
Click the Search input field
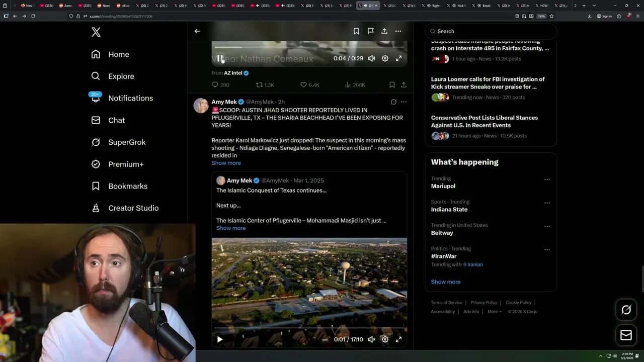click(491, 31)
